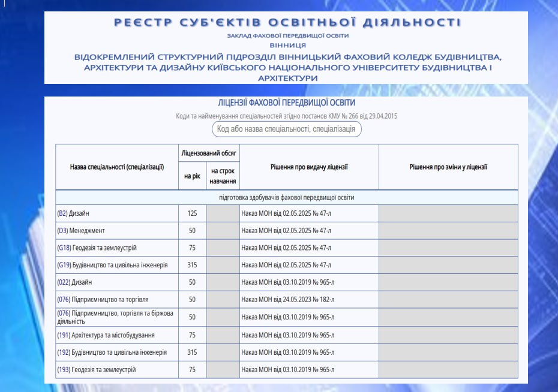Viewport: 558px width, 392px height.
Task: Click the yearly volume 50 for 022 Дизайн
Action: point(192,282)
